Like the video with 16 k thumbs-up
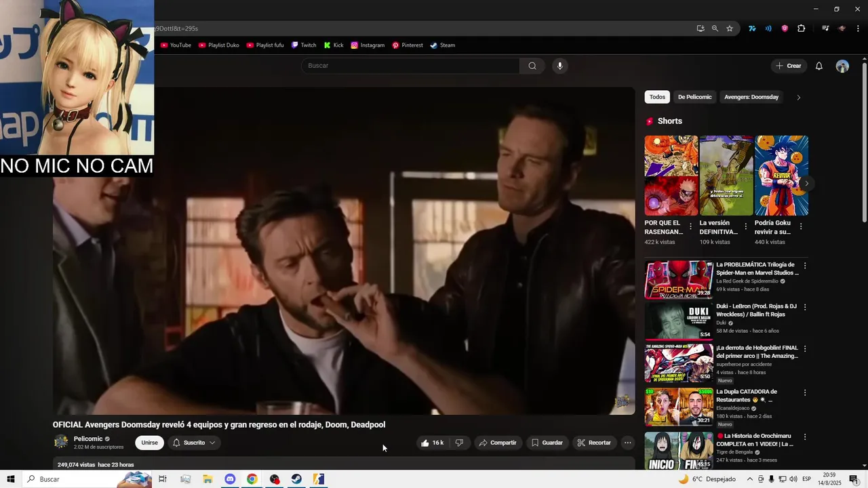This screenshot has height=488, width=868. [432, 443]
